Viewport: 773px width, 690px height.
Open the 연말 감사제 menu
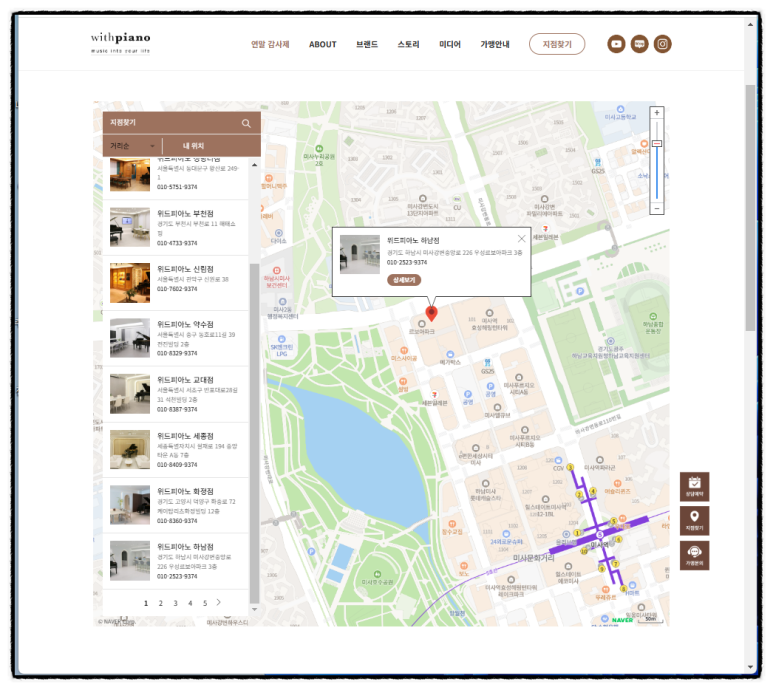(270, 44)
